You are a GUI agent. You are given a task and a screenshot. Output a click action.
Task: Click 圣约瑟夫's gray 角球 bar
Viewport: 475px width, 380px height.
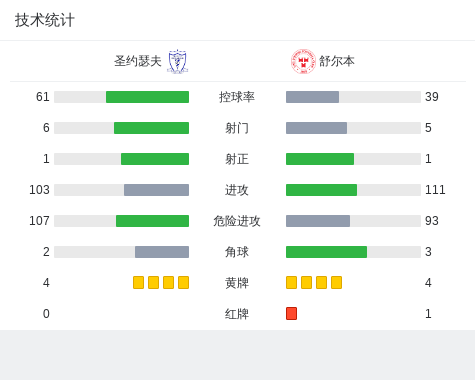[x=162, y=252]
